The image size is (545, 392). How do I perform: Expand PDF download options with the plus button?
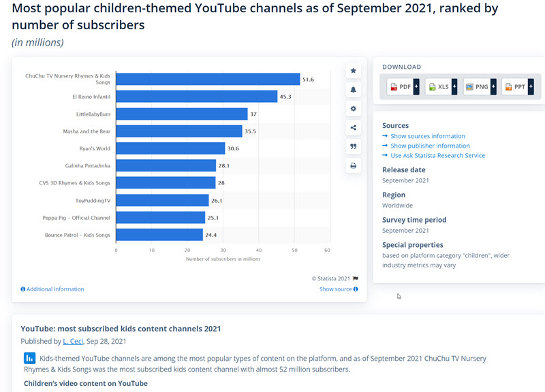click(416, 86)
